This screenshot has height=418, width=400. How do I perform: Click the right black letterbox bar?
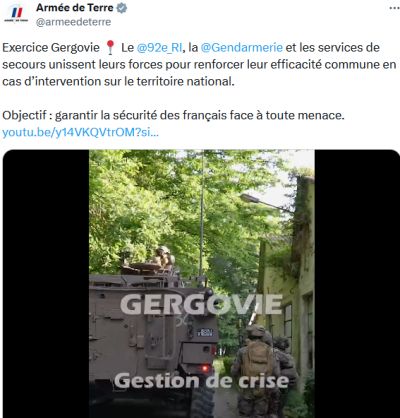point(357,284)
